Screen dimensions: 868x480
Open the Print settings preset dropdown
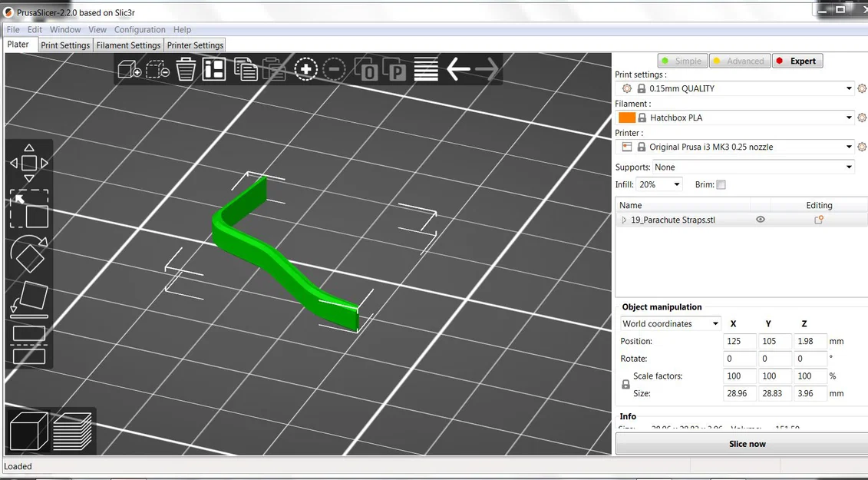(x=849, y=88)
